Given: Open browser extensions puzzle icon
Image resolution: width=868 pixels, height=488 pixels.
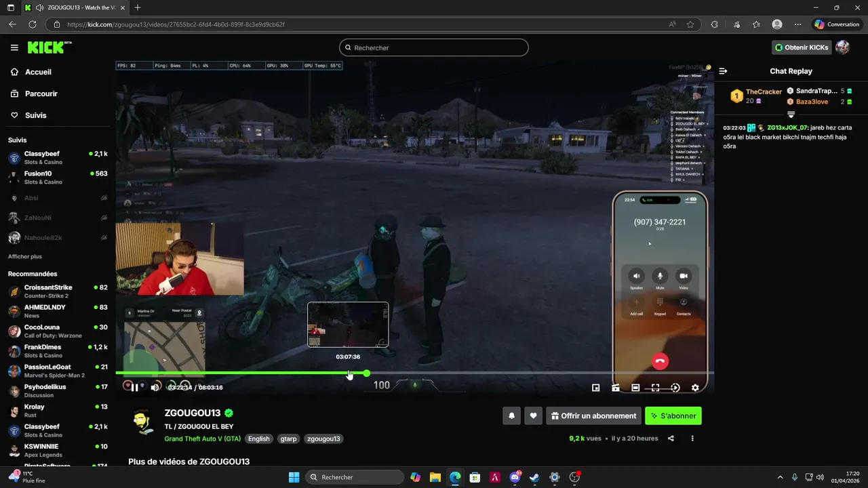Looking at the screenshot, I should point(714,24).
